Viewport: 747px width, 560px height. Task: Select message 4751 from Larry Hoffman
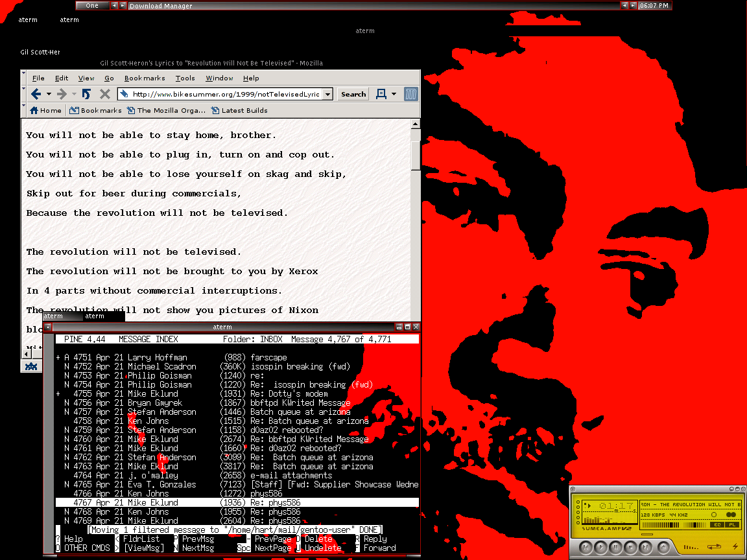tap(237, 357)
